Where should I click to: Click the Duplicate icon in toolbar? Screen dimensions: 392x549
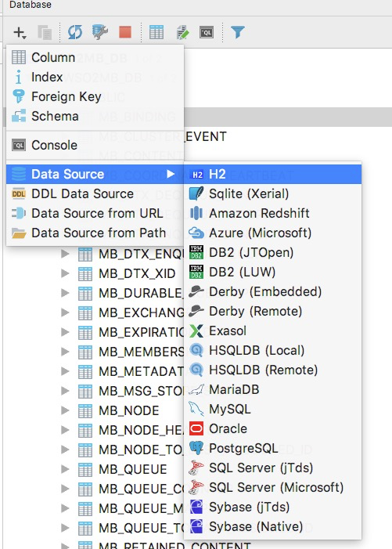pyautogui.click(x=45, y=33)
